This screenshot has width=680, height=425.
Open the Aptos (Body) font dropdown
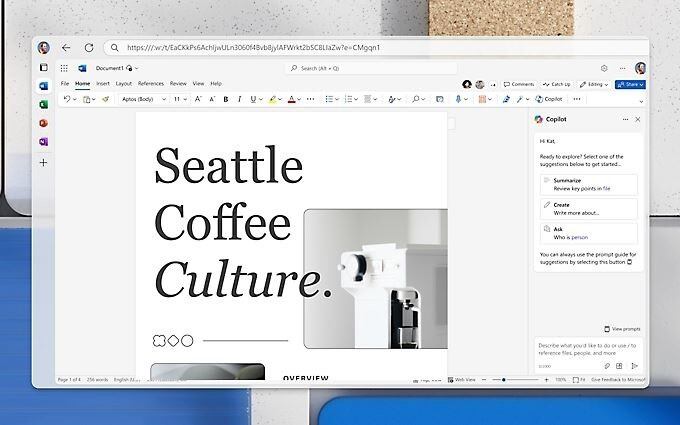tap(142, 99)
